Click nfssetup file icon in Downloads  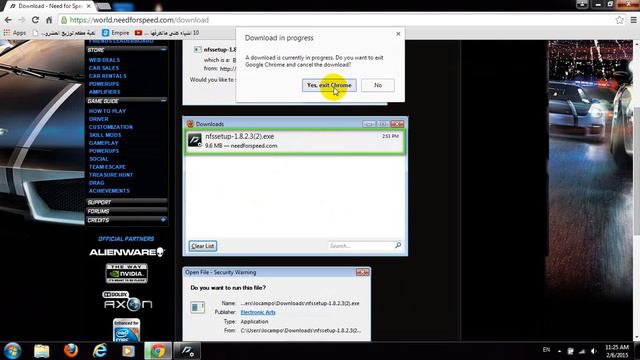(x=195, y=140)
